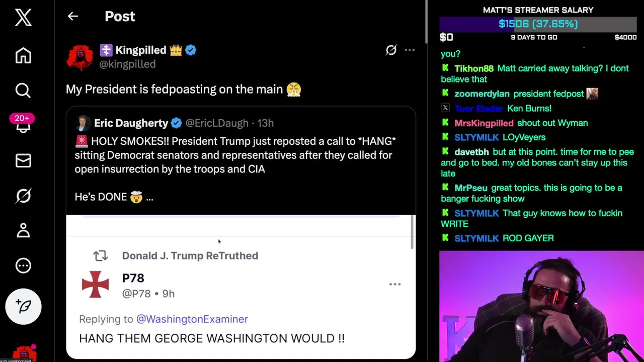Click the Grok icon on Kingpilled's post
The width and height of the screenshot is (644, 362).
[x=391, y=50]
